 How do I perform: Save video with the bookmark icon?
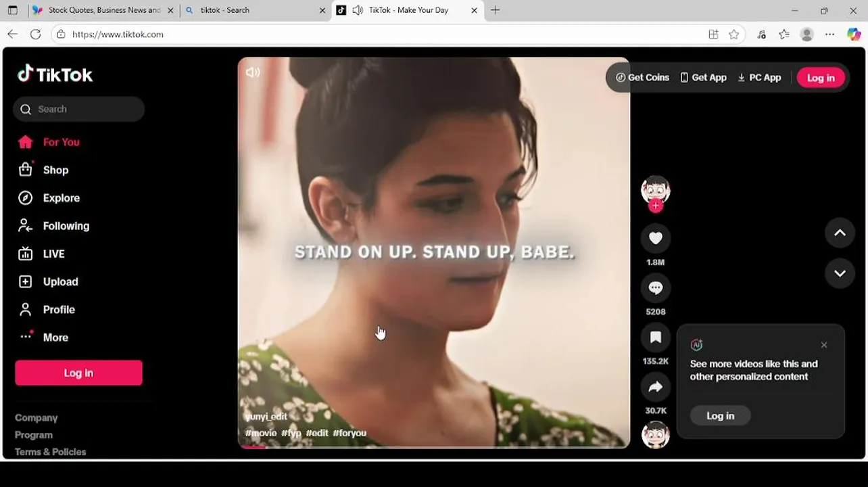tap(656, 337)
